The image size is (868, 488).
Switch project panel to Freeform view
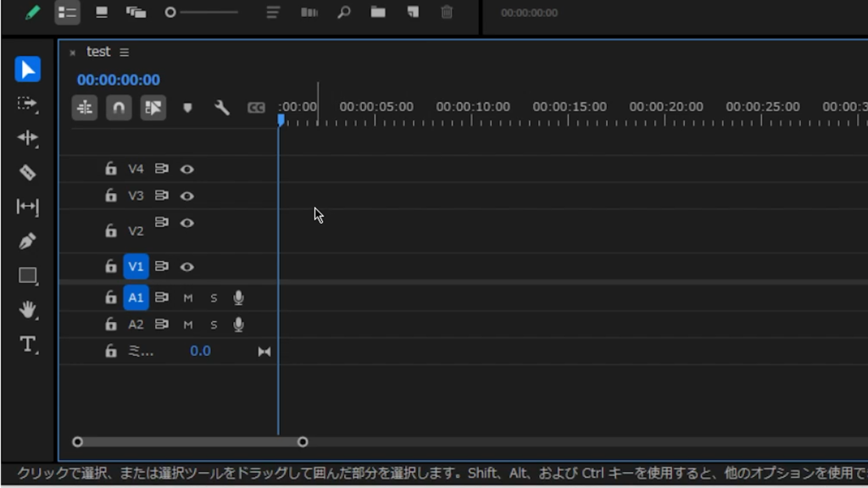tap(136, 12)
